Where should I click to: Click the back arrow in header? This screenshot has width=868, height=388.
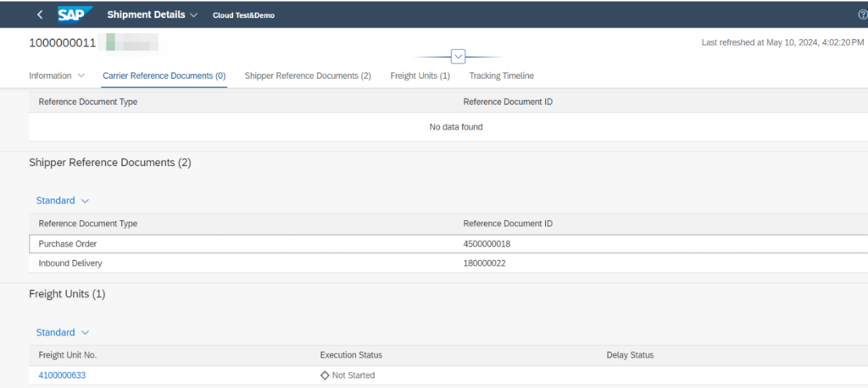pyautogui.click(x=40, y=14)
